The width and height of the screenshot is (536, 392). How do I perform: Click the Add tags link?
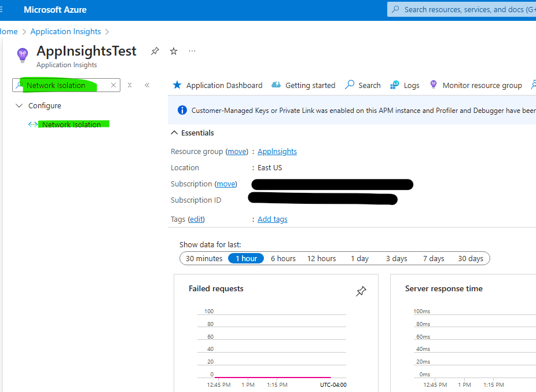(x=272, y=219)
